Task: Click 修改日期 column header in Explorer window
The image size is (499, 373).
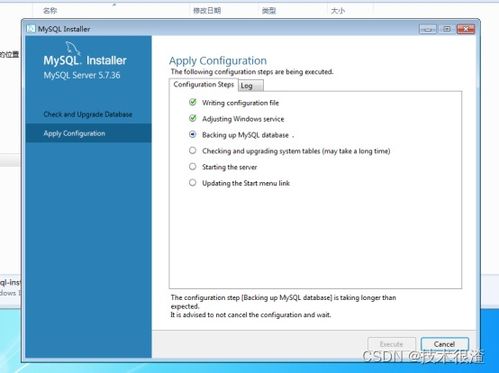Action: pyautogui.click(x=207, y=11)
